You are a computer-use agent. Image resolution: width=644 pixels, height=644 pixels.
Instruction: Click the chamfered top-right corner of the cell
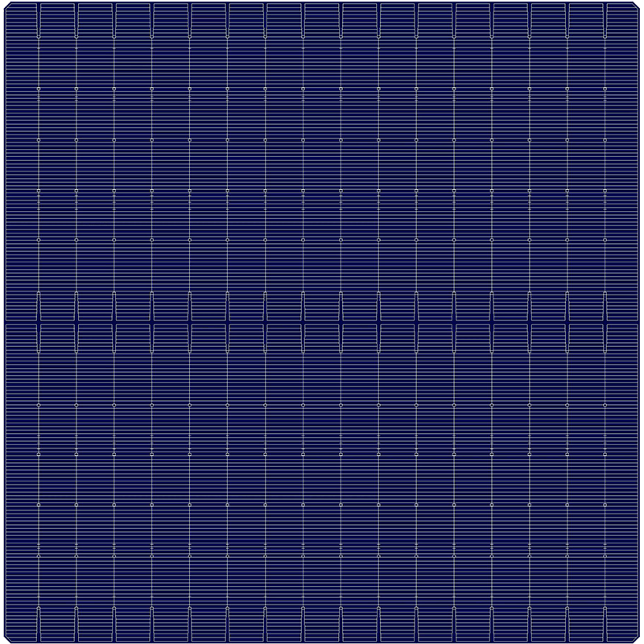(639, 5)
